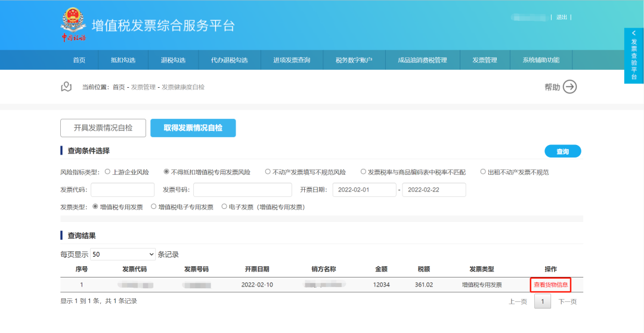Switch to 开具发票情况自检 tab
The height and width of the screenshot is (333, 644).
[x=103, y=128]
